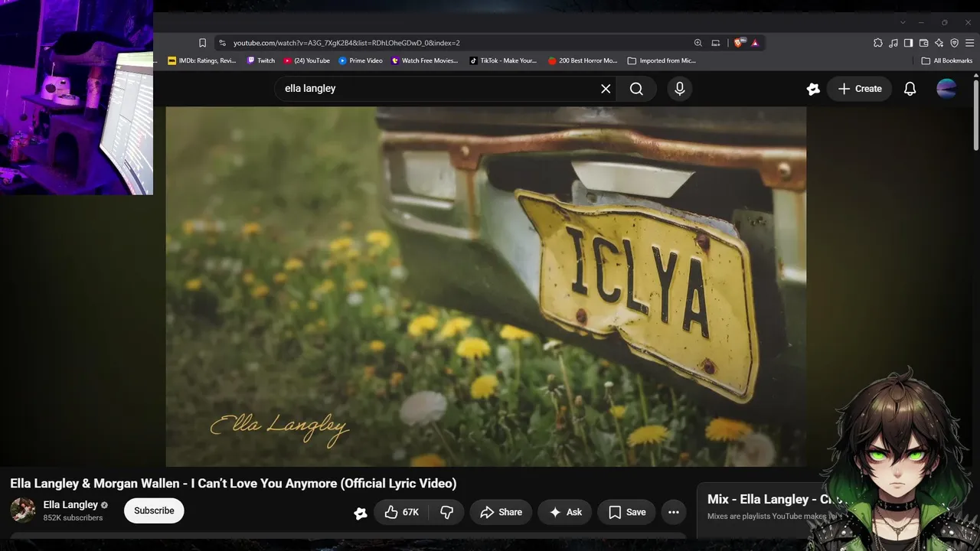Dislike this video
Viewport: 980px width, 551px height.
[447, 512]
